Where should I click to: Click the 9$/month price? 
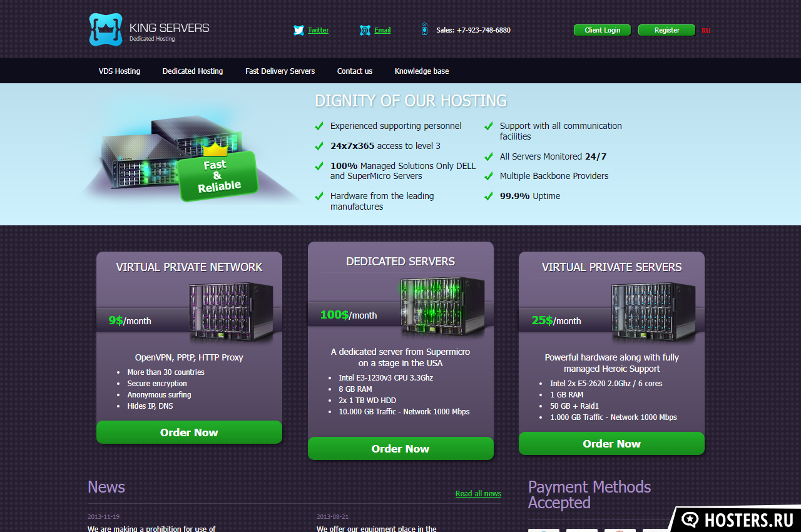pyautogui.click(x=130, y=320)
